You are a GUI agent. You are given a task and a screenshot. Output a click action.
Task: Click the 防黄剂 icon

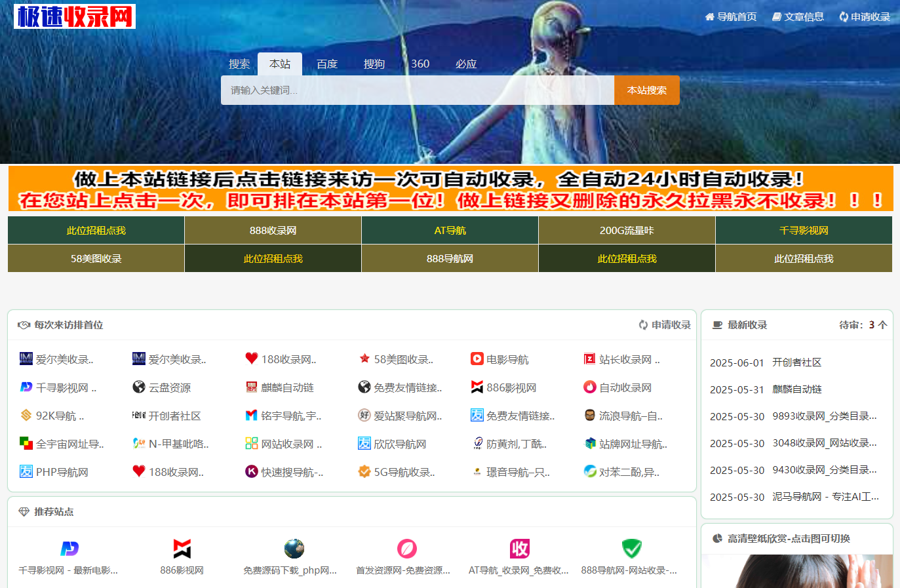pos(477,443)
